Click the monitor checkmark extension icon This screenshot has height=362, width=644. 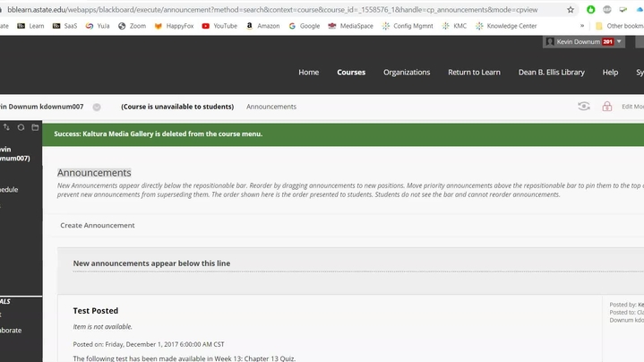[623, 10]
